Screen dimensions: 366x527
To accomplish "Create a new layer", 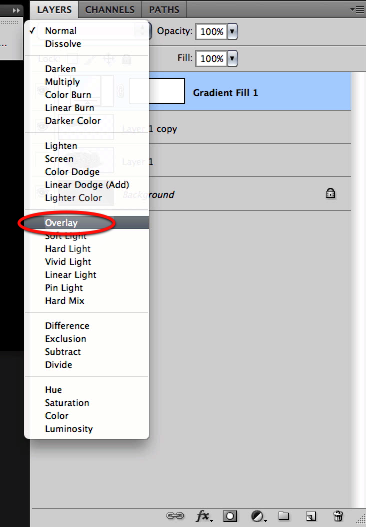I will 311,516.
